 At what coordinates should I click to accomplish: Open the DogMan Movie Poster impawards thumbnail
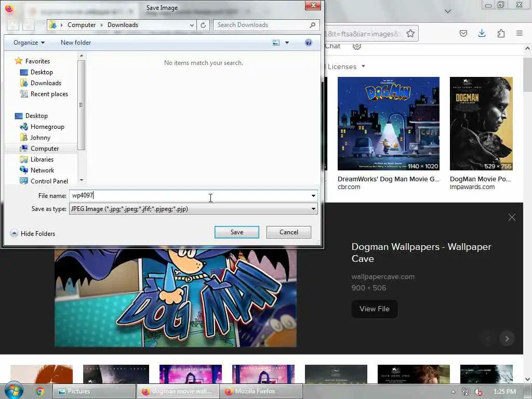coord(481,124)
